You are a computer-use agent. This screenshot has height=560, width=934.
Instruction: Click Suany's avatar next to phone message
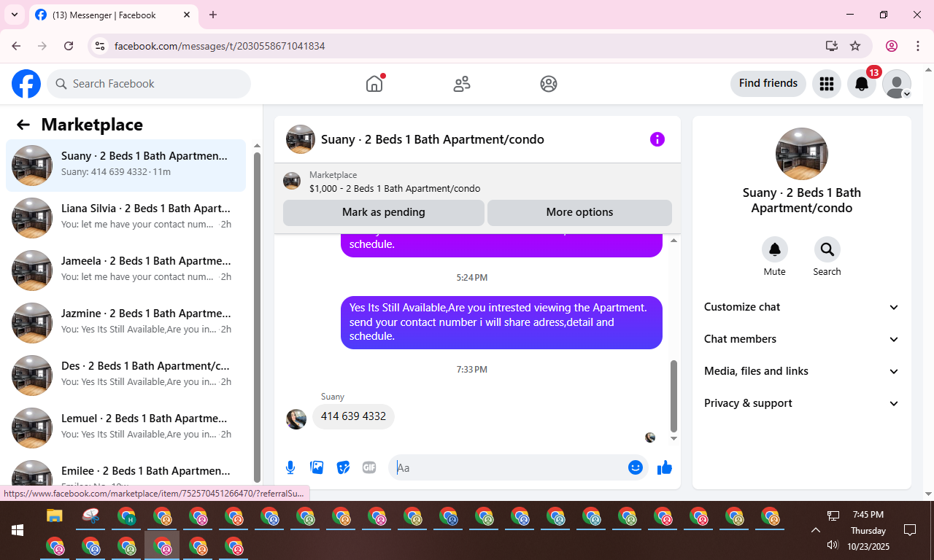(x=296, y=419)
